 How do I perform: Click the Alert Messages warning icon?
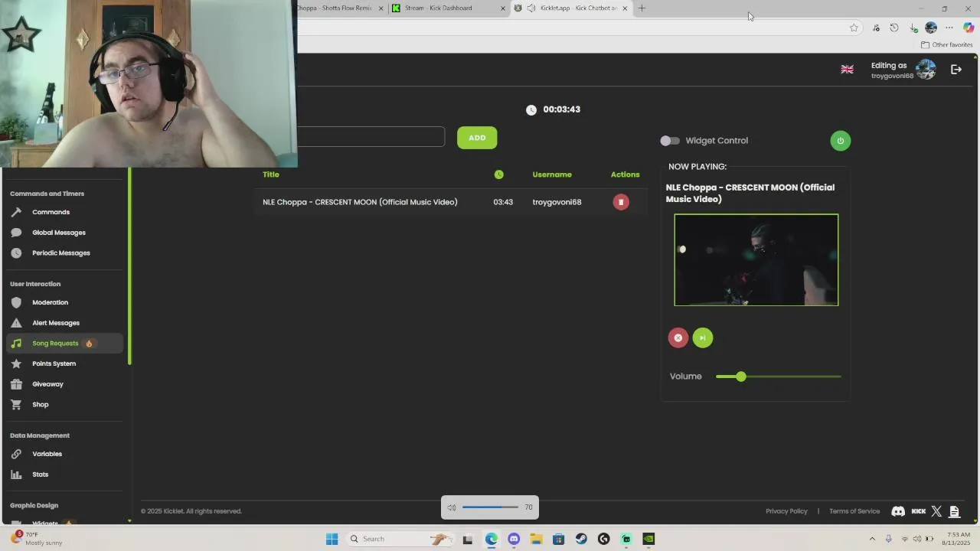[x=16, y=323]
